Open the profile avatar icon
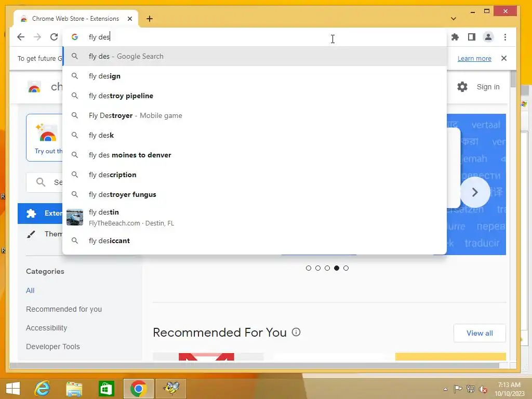This screenshot has width=532, height=399. click(488, 37)
